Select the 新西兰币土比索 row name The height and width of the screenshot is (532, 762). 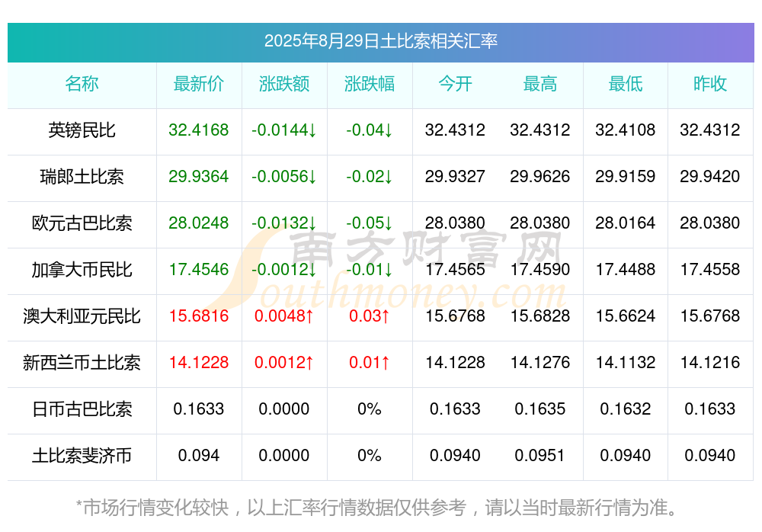(x=82, y=363)
